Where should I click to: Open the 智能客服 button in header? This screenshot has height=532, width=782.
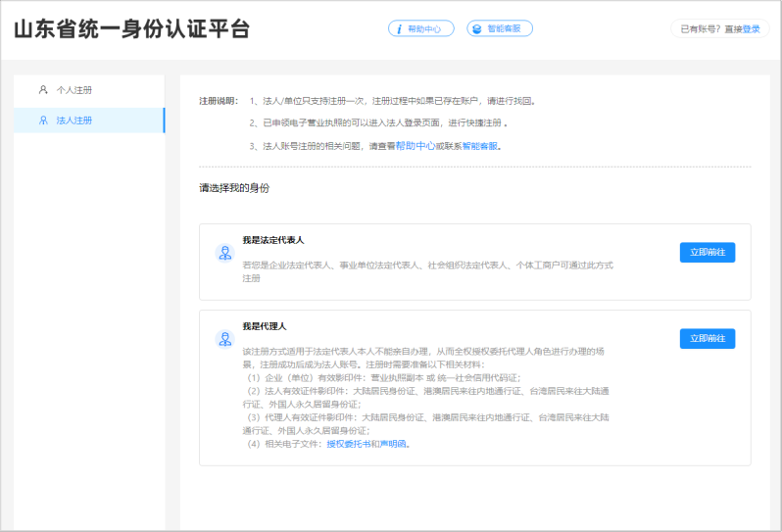coord(499,29)
